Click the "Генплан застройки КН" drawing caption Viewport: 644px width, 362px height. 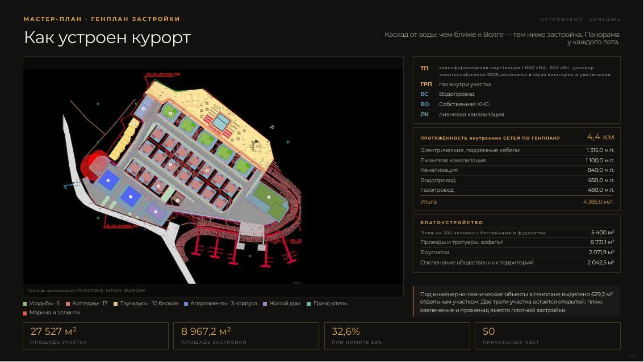(x=87, y=291)
